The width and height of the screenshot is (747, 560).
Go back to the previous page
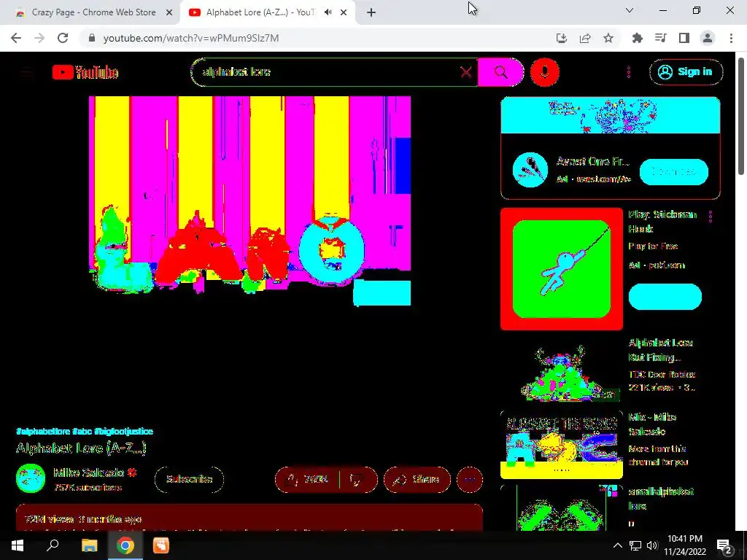16,38
